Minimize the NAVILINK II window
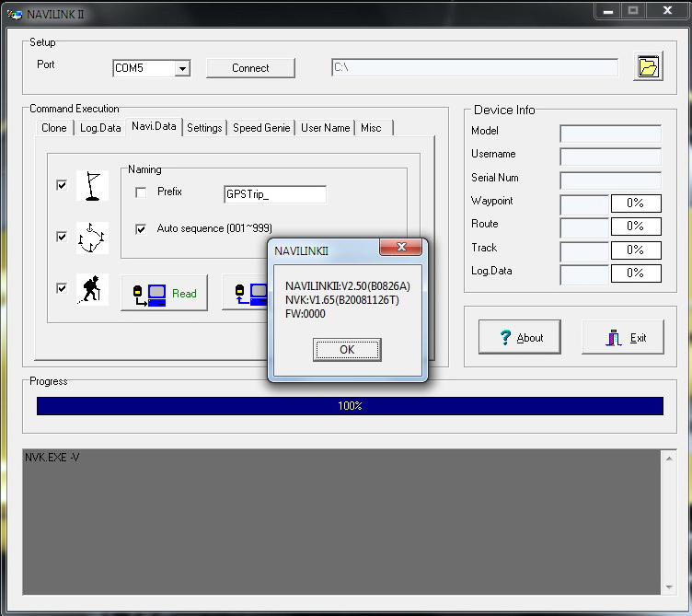692x616 pixels. 608,11
